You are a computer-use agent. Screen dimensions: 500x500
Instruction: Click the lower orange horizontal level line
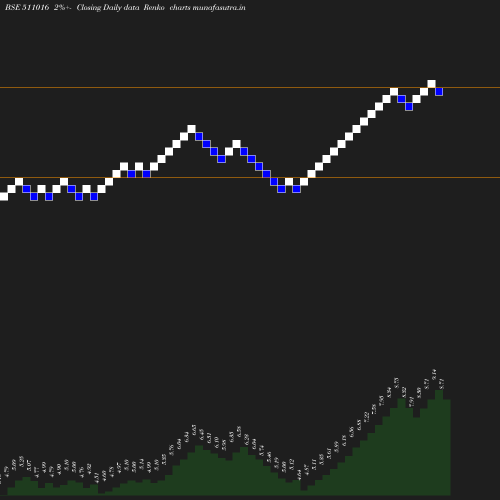tap(250, 178)
